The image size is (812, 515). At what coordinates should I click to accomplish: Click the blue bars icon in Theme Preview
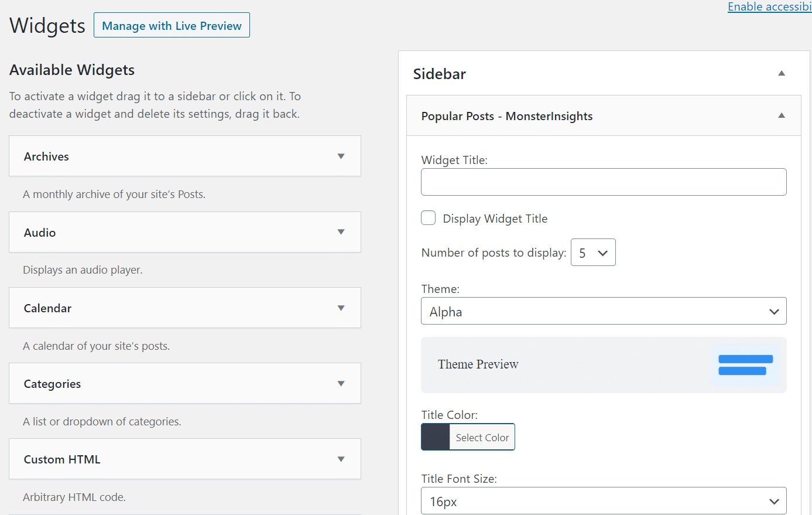(x=745, y=364)
